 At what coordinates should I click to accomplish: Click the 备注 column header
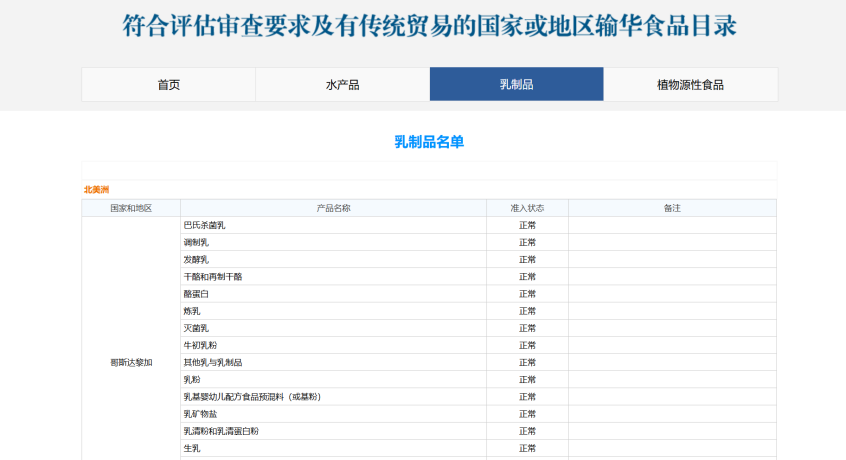[x=672, y=208]
